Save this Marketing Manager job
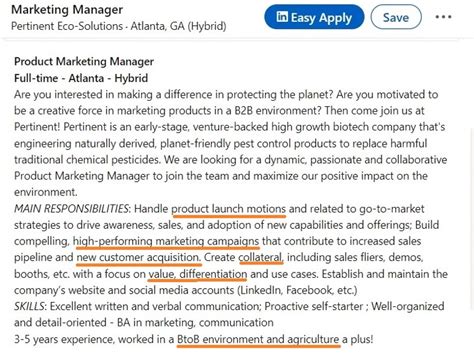 tap(396, 17)
